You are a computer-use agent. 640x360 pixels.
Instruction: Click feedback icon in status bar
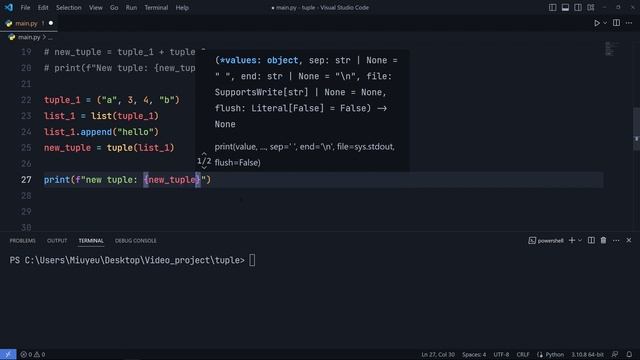coord(615,354)
